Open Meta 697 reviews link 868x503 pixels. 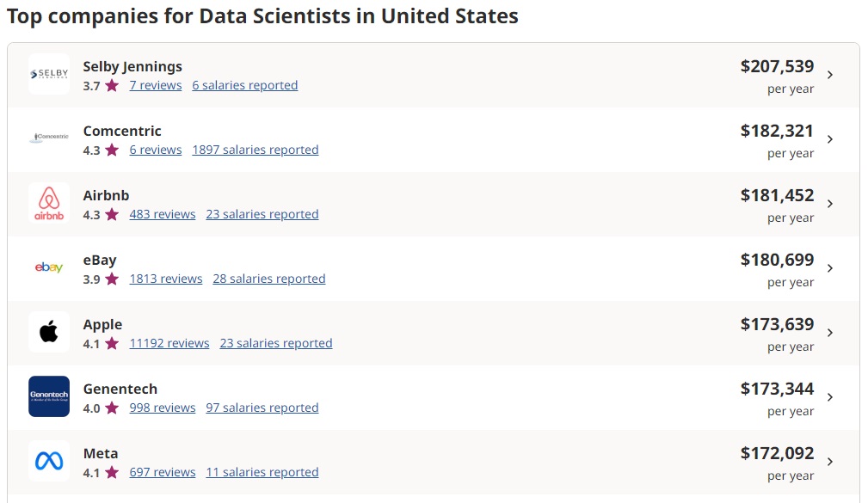(163, 472)
